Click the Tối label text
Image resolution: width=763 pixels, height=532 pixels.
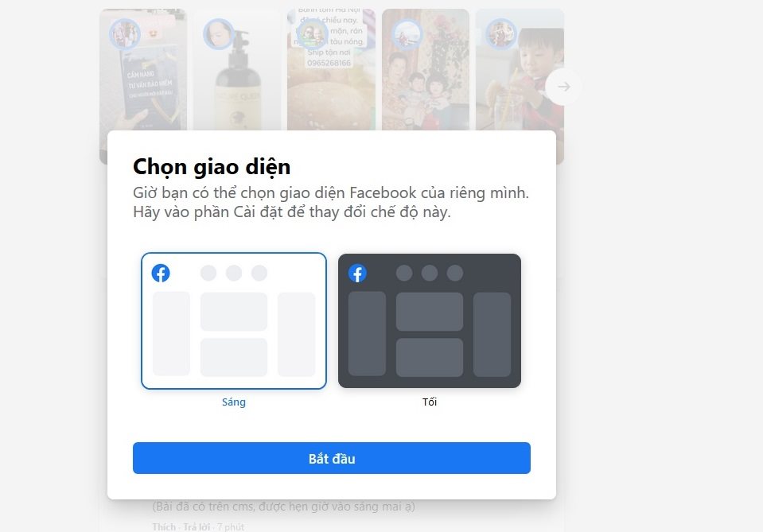(429, 402)
